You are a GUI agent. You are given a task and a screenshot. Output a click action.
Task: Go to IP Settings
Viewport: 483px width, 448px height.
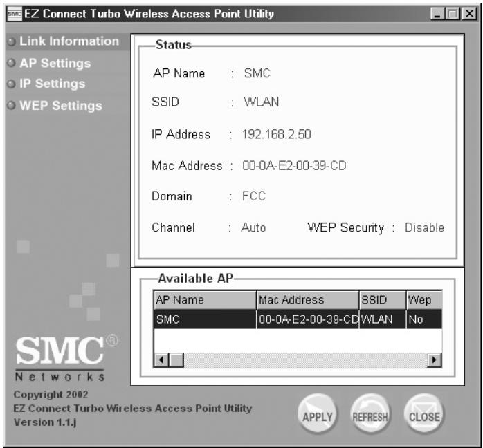point(53,84)
